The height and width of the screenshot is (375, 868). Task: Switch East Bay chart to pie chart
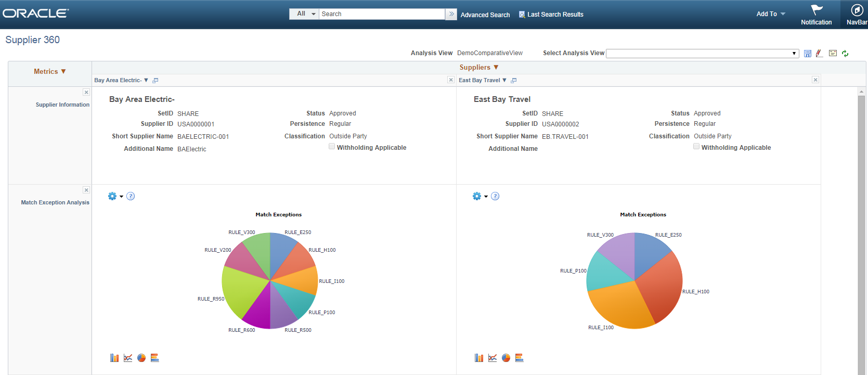point(506,358)
